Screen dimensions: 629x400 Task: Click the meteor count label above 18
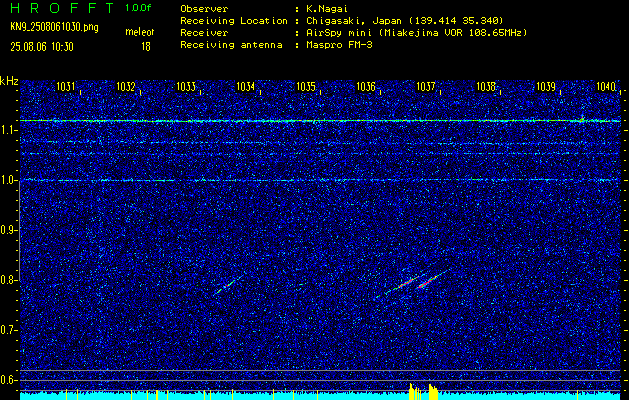pyautogui.click(x=140, y=32)
